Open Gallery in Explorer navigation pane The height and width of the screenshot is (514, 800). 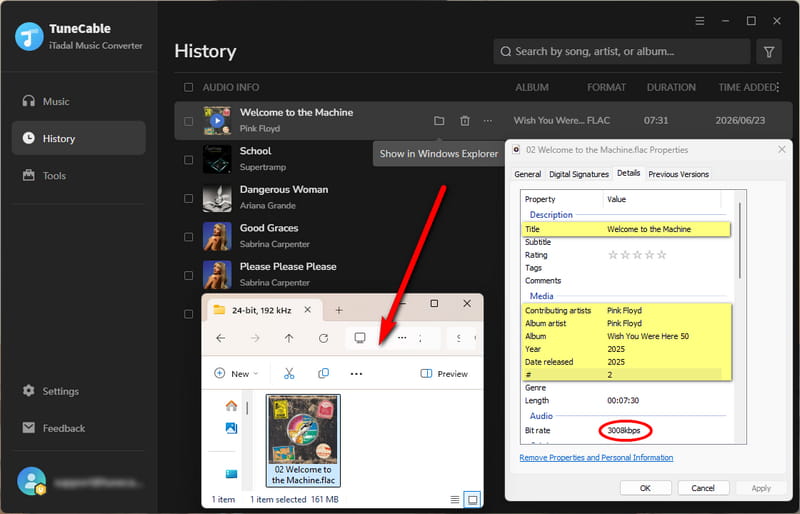coord(231,428)
